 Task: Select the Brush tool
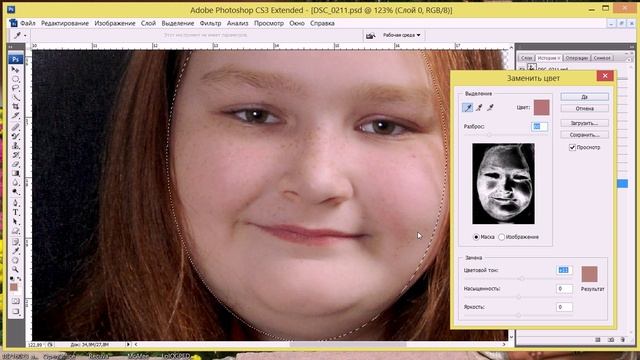(16, 136)
